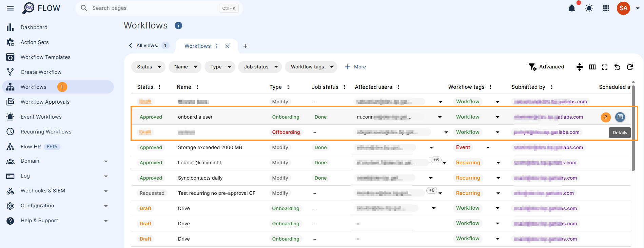The height and width of the screenshot is (248, 644).
Task: Click the FLOW logo
Action: click(x=41, y=8)
